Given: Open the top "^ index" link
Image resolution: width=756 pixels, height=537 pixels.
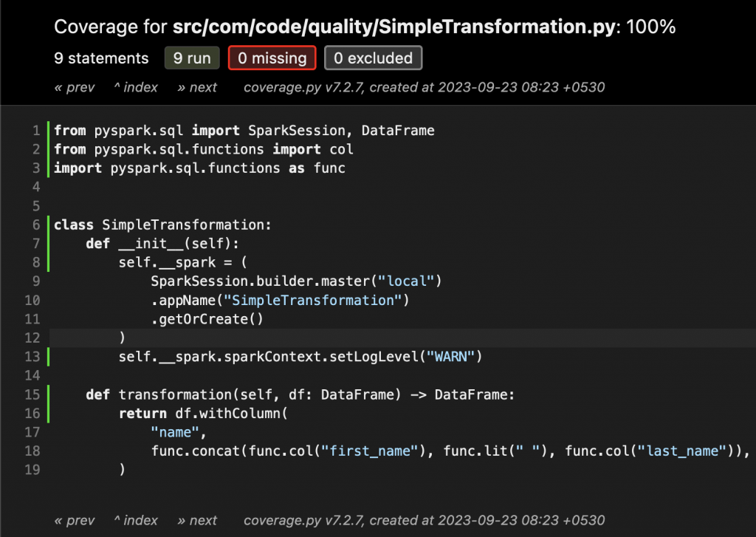Looking at the screenshot, I should click(x=136, y=87).
